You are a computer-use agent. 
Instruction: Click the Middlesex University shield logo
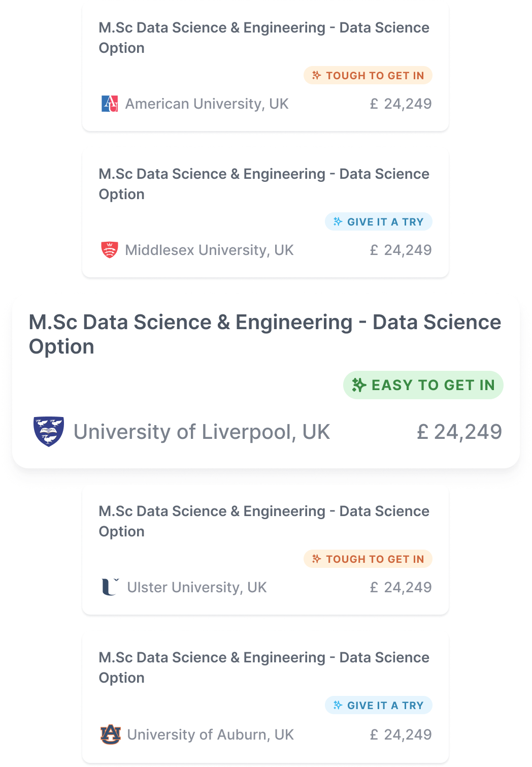tap(110, 250)
